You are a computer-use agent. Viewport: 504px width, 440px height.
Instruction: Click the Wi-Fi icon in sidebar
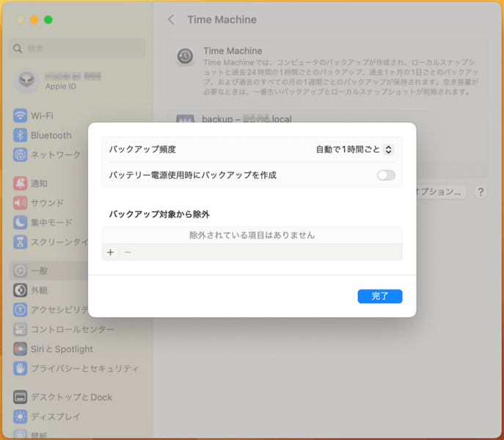coord(21,116)
